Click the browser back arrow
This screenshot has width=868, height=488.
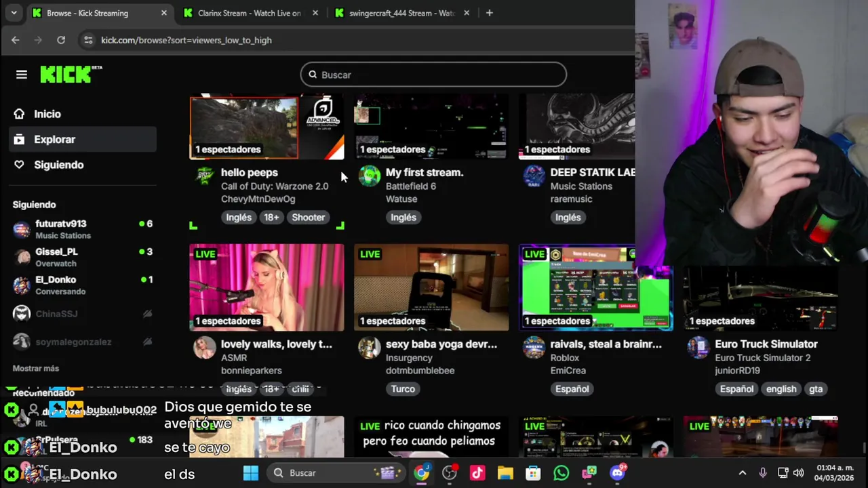(16, 40)
